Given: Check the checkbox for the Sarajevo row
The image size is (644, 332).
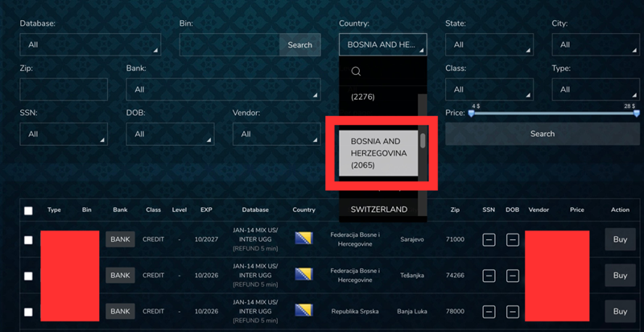Looking at the screenshot, I should tap(28, 240).
